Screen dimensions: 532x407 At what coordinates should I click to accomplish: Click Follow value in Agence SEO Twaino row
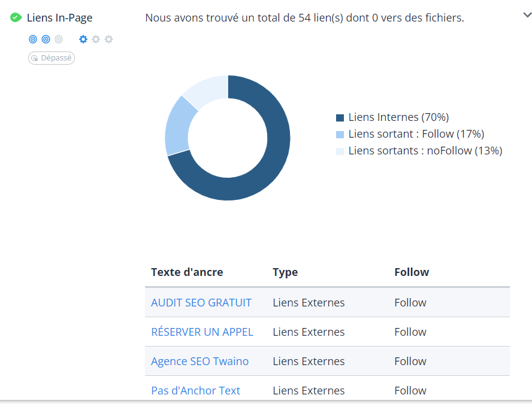(x=410, y=362)
